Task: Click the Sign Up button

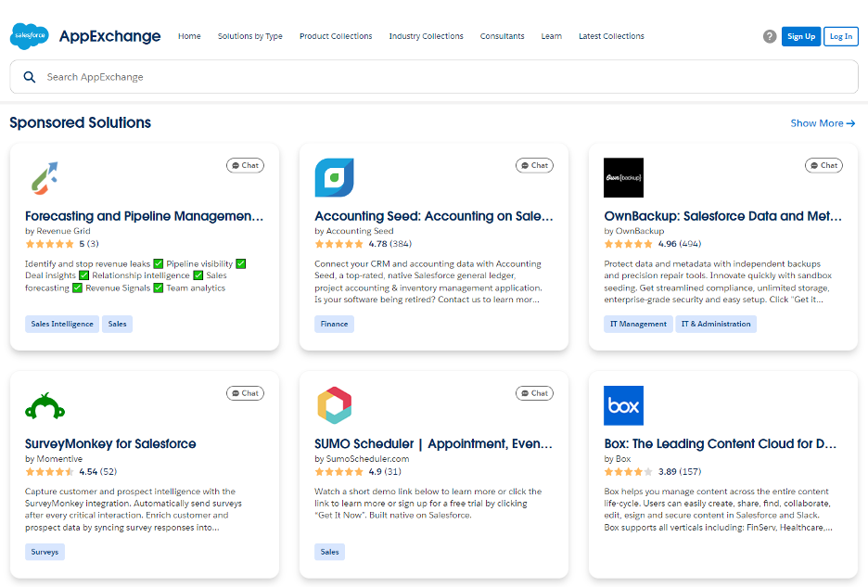Action: pos(801,36)
